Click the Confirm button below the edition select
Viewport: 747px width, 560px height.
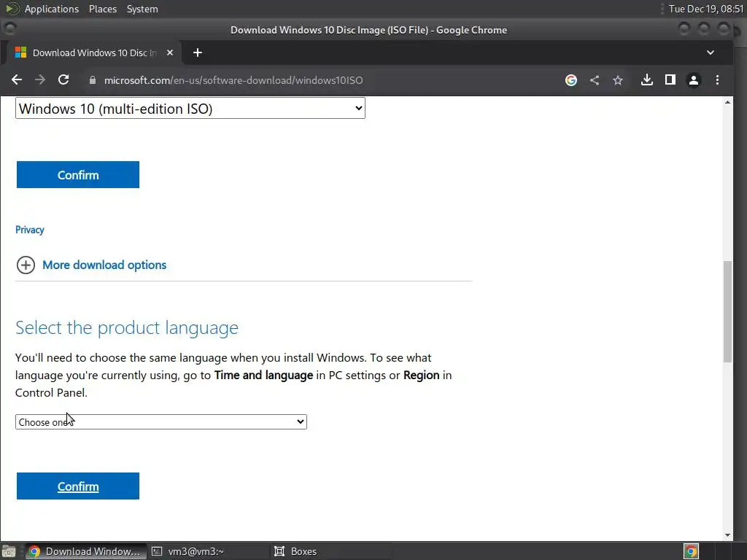[78, 175]
